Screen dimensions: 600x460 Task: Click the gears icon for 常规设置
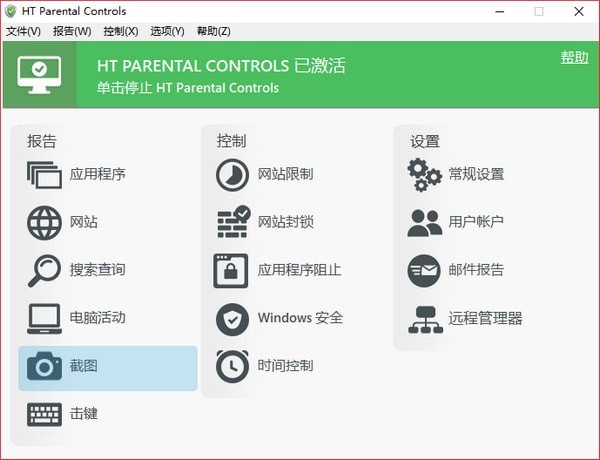click(x=424, y=175)
